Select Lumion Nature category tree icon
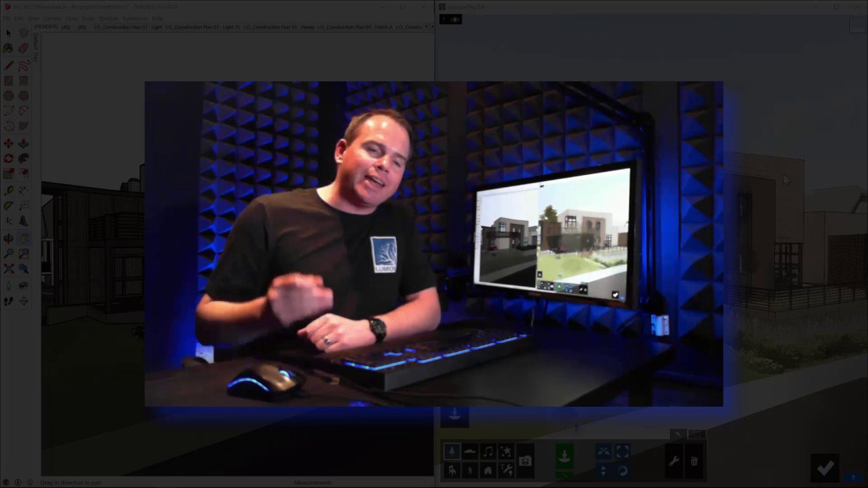 452,451
